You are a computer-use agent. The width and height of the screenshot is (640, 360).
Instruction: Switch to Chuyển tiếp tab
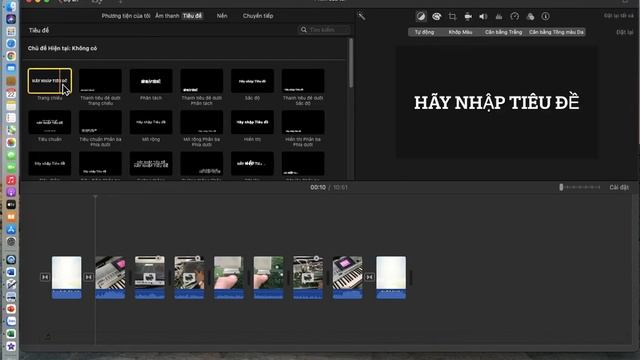pos(258,16)
